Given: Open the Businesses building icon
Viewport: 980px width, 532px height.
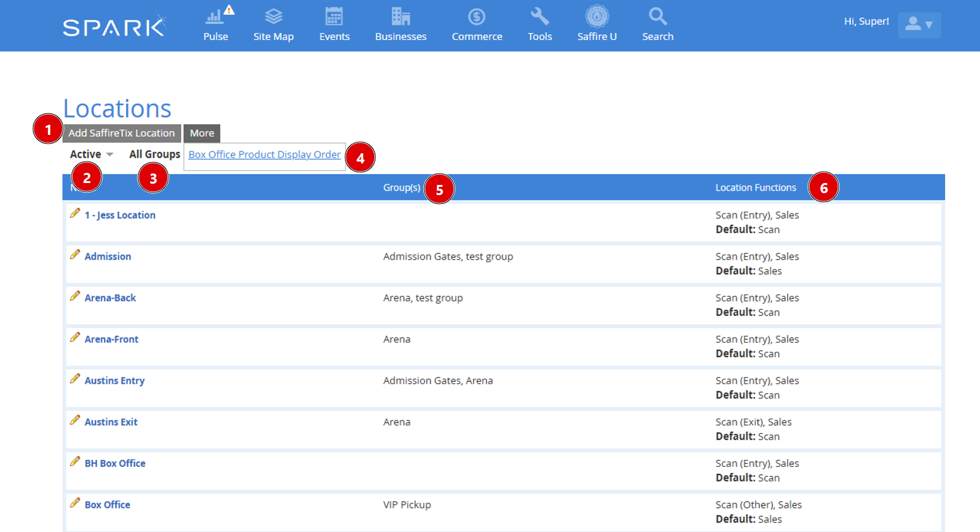Looking at the screenshot, I should pyautogui.click(x=401, y=16).
